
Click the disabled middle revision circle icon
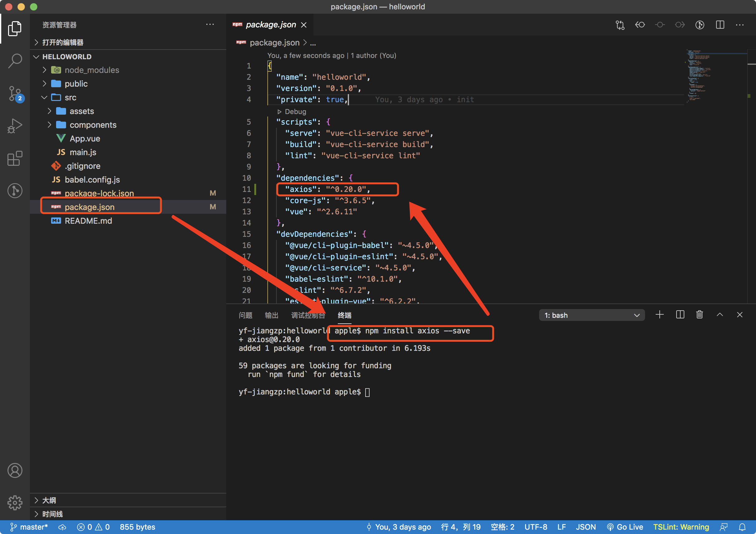click(x=660, y=25)
